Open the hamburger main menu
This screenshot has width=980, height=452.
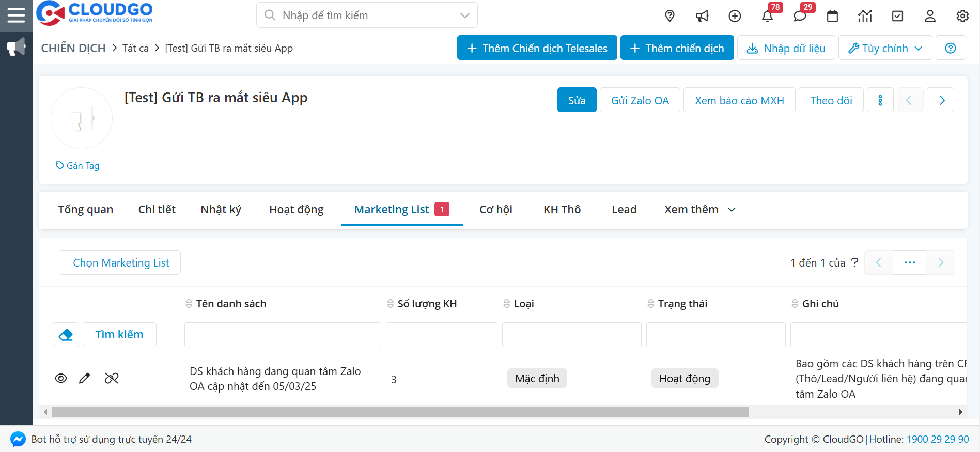[16, 15]
